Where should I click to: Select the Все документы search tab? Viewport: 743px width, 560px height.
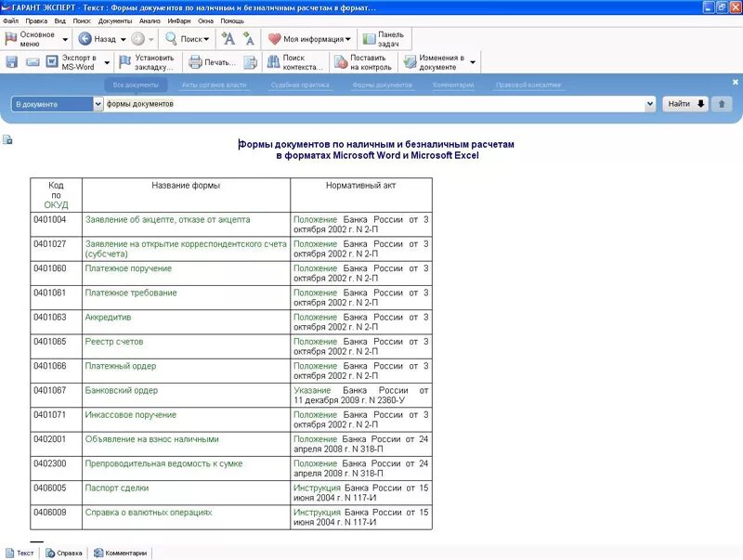[136, 85]
